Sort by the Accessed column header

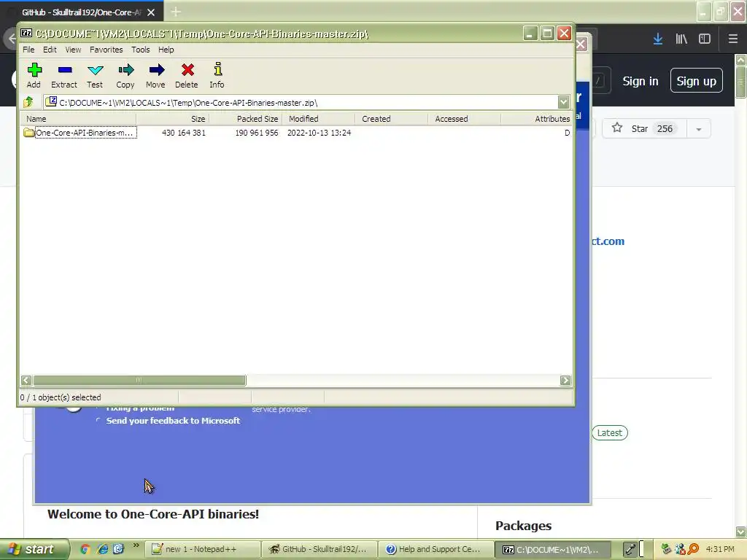coord(465,119)
